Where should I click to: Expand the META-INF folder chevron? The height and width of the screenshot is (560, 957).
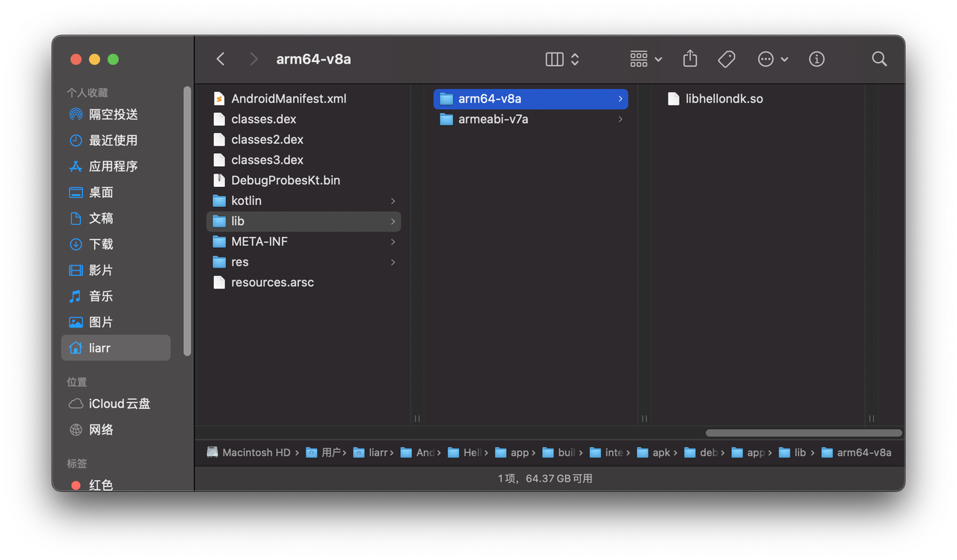[393, 241]
